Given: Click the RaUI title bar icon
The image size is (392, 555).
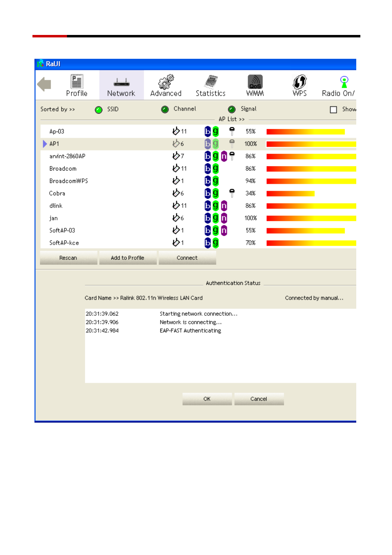Looking at the screenshot, I should pyautogui.click(x=40, y=64).
